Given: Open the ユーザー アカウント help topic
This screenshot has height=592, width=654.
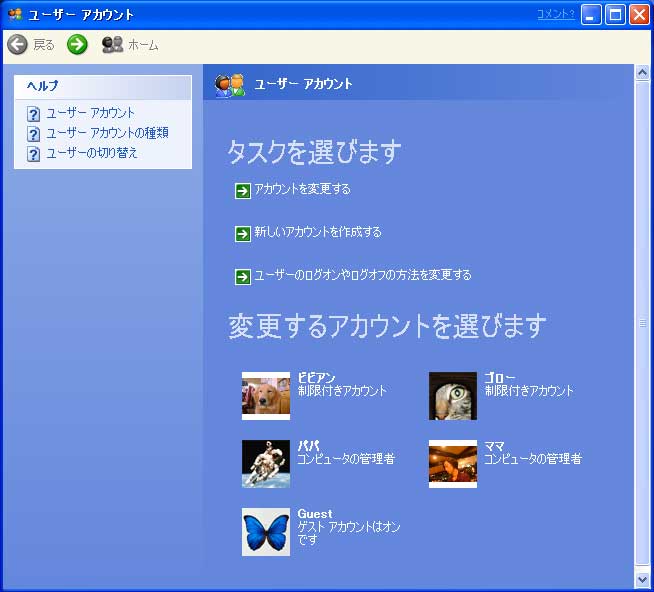Looking at the screenshot, I should click(x=91, y=113).
